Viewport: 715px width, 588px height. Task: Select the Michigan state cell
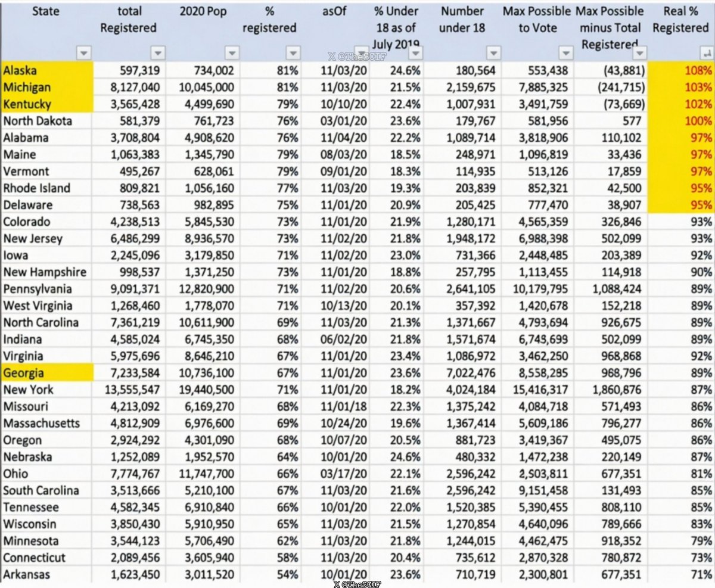click(x=46, y=87)
